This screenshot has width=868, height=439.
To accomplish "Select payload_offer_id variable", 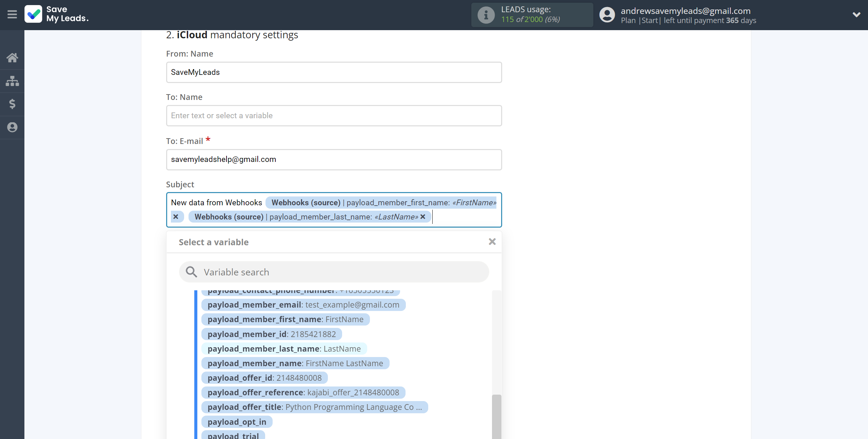I will click(264, 378).
